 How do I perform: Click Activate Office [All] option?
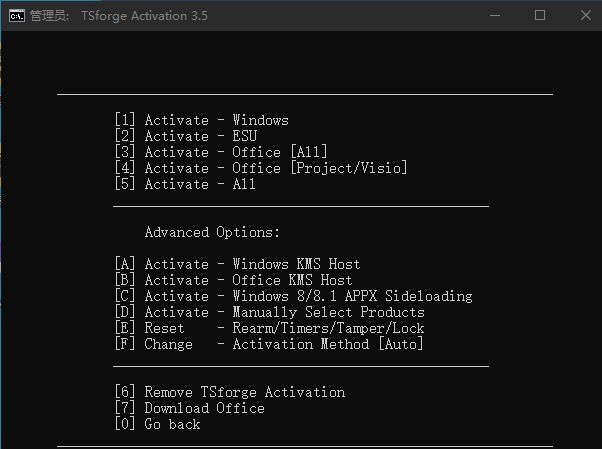click(x=221, y=152)
